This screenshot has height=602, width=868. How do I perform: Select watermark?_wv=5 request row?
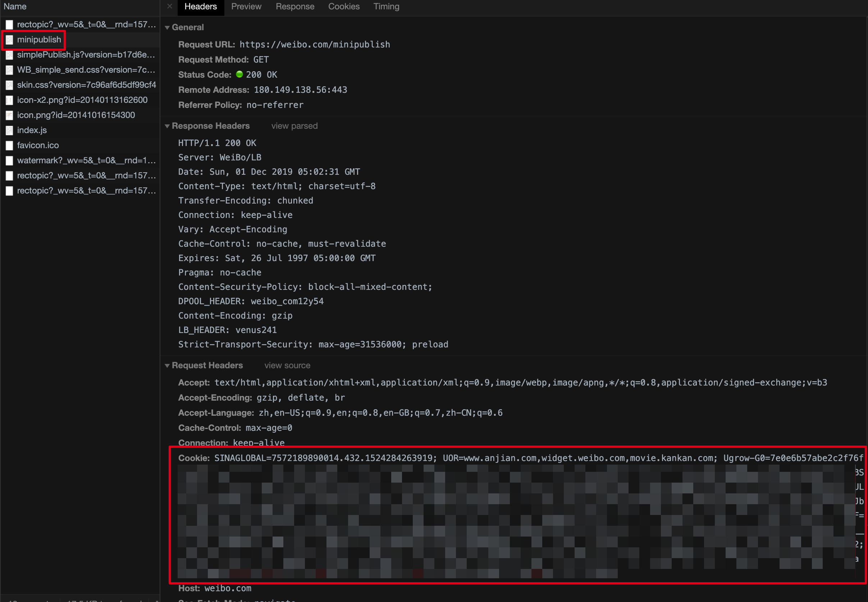[x=80, y=160]
